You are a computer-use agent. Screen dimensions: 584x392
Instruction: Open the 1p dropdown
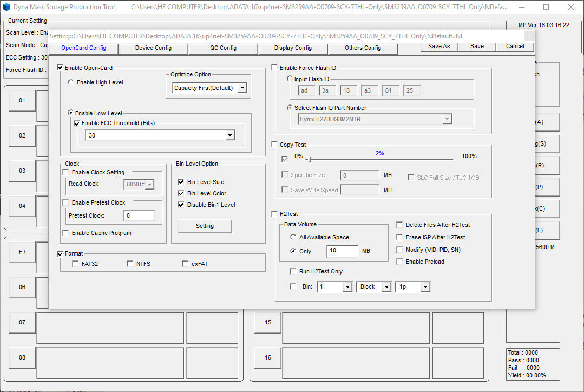tap(426, 287)
